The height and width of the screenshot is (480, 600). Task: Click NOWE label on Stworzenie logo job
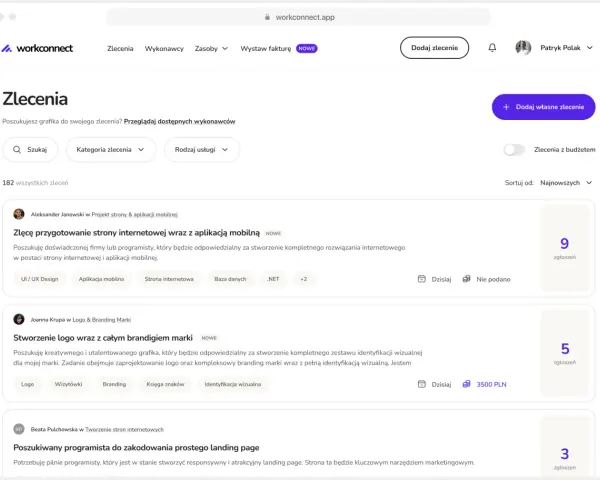[209, 338]
